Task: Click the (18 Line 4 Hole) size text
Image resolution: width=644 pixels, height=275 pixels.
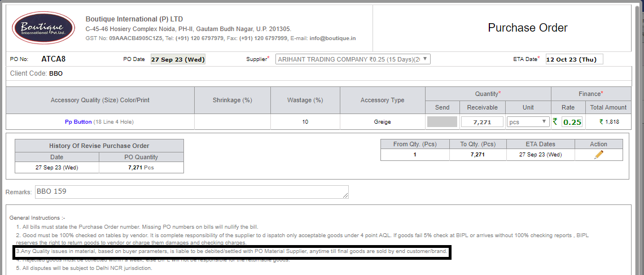Action: (x=114, y=121)
